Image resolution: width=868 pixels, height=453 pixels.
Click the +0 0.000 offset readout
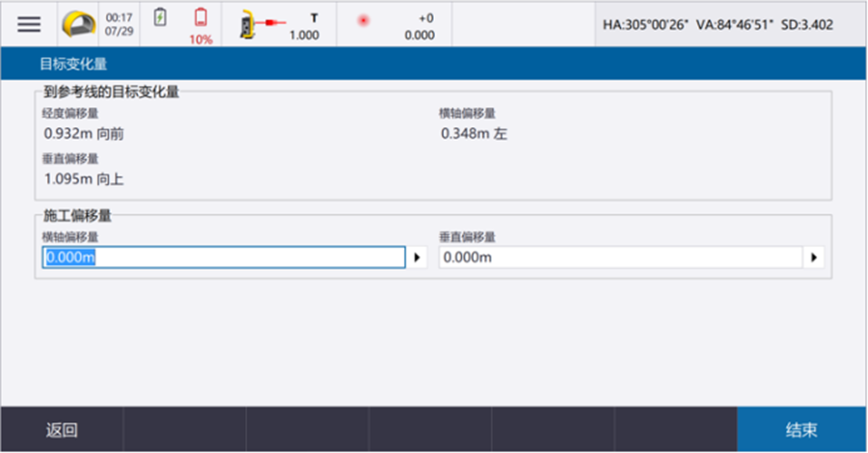[420, 27]
